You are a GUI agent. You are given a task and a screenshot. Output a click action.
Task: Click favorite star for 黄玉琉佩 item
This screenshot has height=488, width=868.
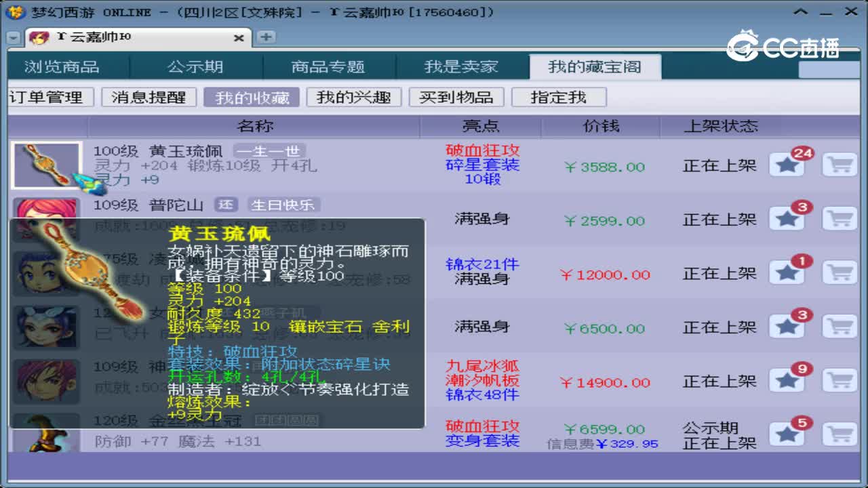787,165
